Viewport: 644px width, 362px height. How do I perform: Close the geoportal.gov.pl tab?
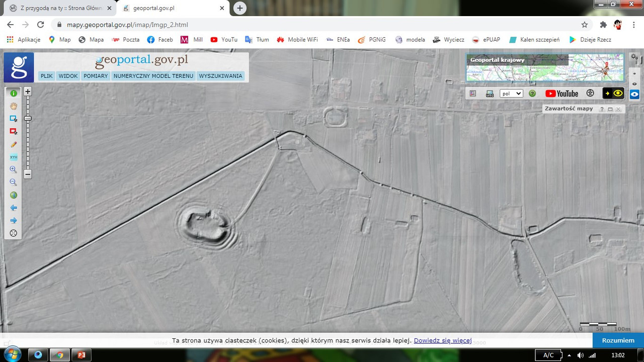[x=221, y=8]
